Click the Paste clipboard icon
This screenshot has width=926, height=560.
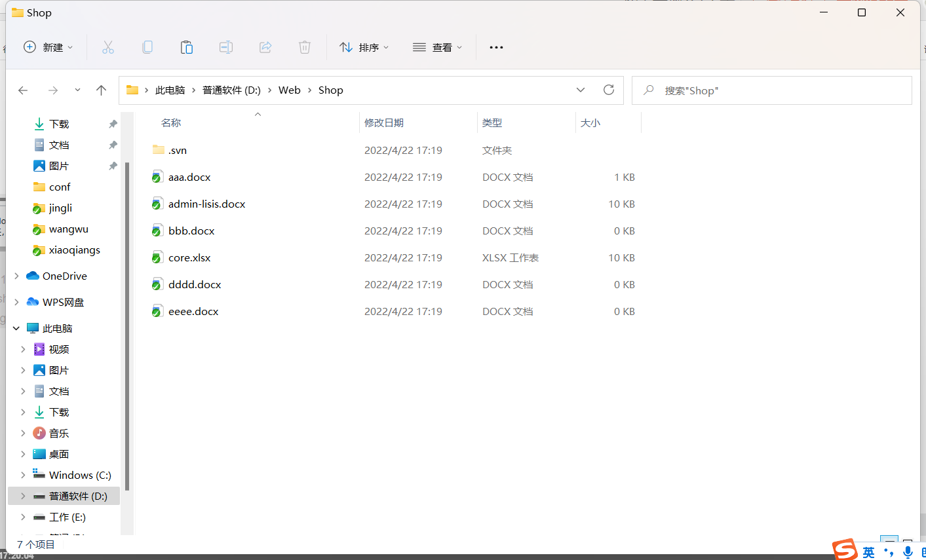click(187, 47)
